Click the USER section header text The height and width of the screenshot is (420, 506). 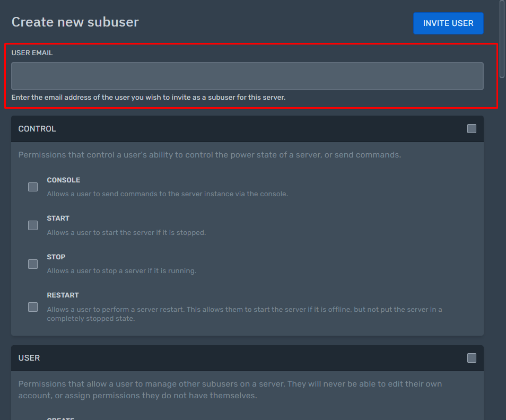click(x=29, y=358)
